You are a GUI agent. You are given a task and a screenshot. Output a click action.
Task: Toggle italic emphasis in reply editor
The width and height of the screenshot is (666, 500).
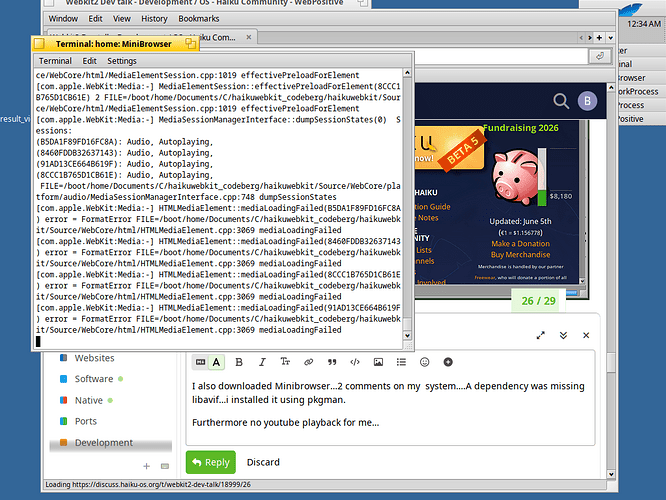tap(262, 362)
